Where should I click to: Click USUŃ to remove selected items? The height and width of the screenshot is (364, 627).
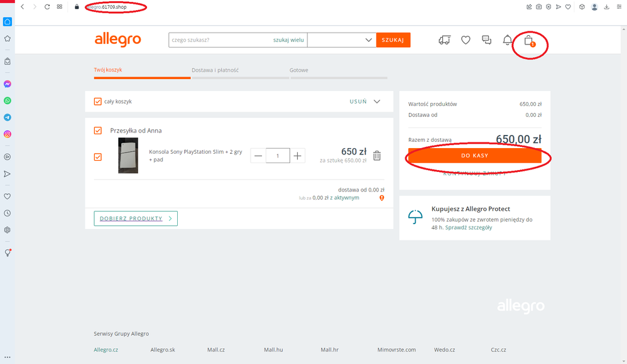tap(358, 102)
